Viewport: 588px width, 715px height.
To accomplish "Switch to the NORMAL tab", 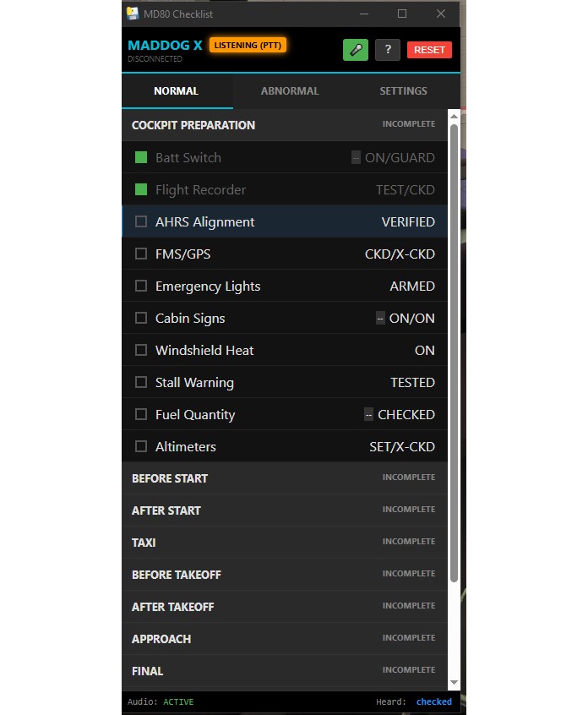I will click(x=176, y=90).
